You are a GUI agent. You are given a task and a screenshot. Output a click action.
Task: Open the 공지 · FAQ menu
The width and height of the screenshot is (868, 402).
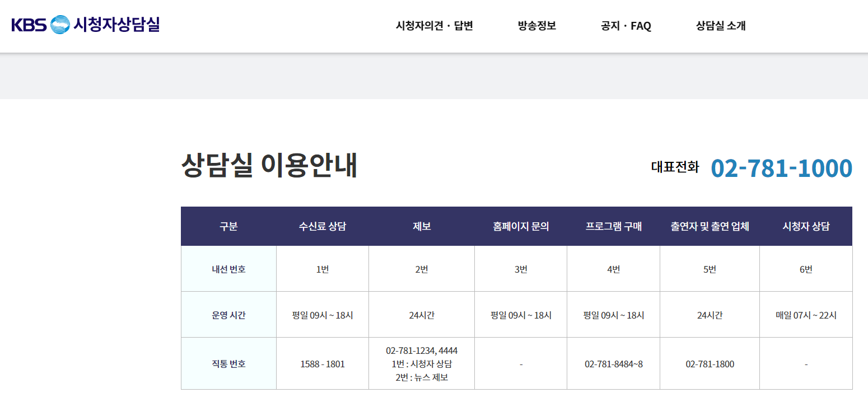[626, 26]
